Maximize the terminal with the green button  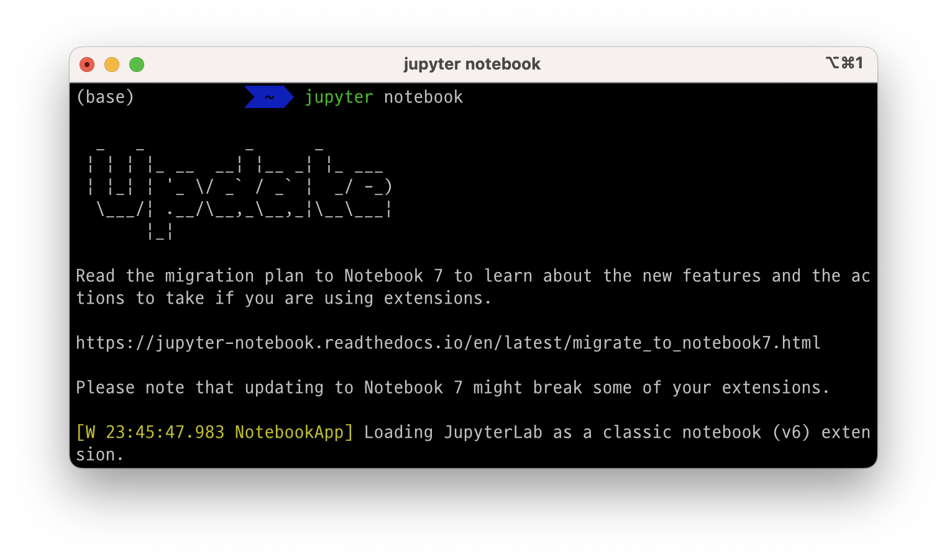[137, 65]
